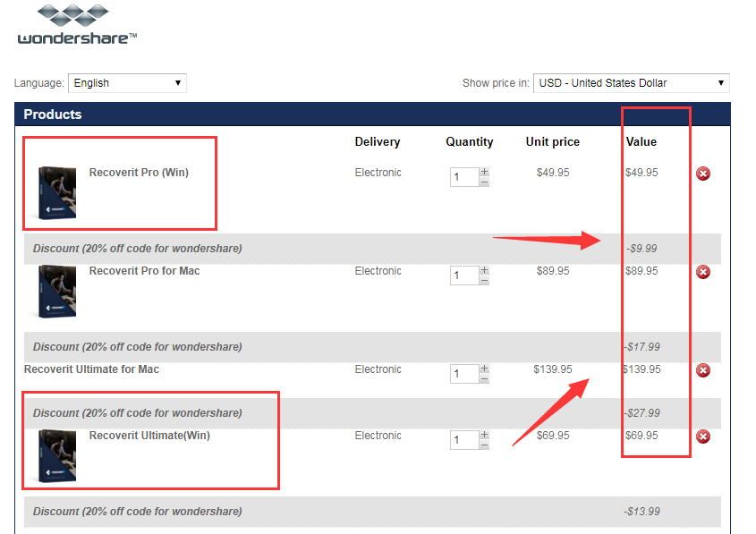Click Recoverit Pro (Win) box image
756x534 pixels.
tap(57, 193)
